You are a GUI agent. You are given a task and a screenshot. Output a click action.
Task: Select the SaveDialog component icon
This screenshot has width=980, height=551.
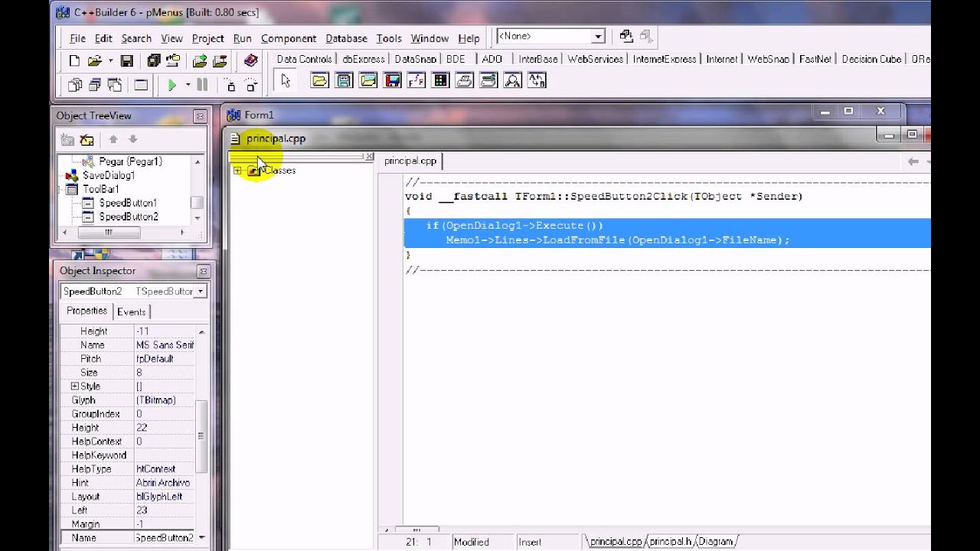point(344,80)
